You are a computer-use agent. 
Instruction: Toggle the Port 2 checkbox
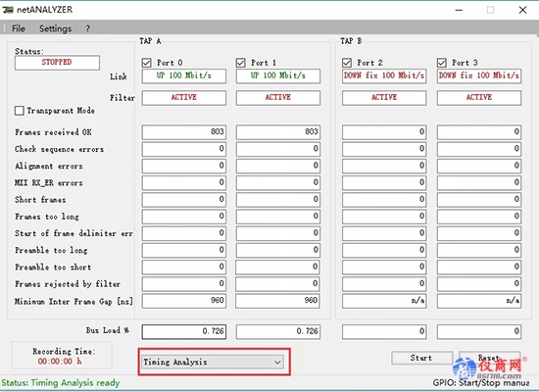(347, 63)
